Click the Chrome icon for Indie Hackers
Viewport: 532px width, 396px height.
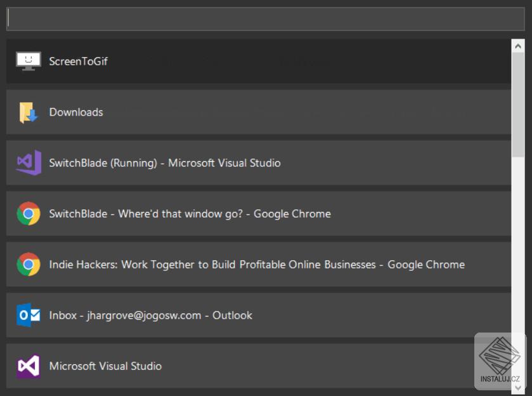29,265
